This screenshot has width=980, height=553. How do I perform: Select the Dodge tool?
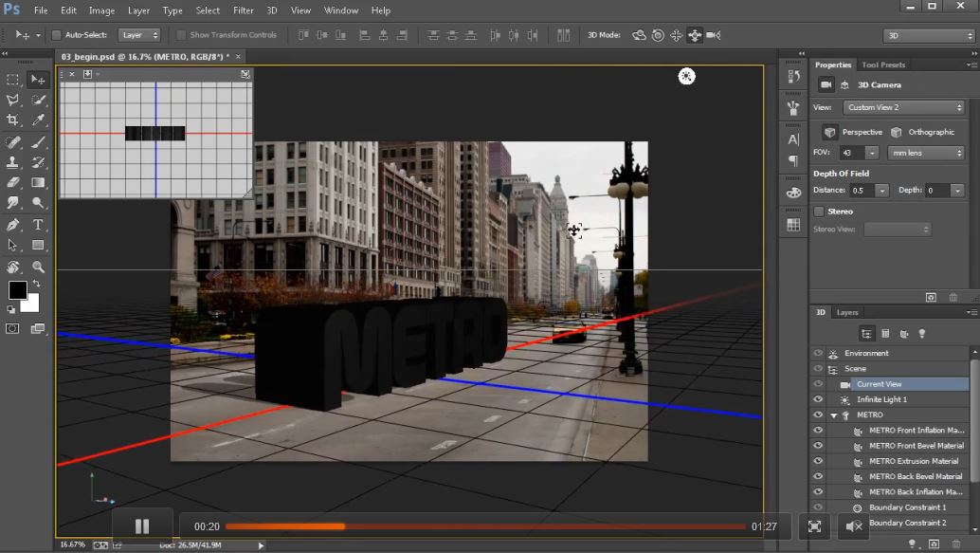[x=38, y=203]
